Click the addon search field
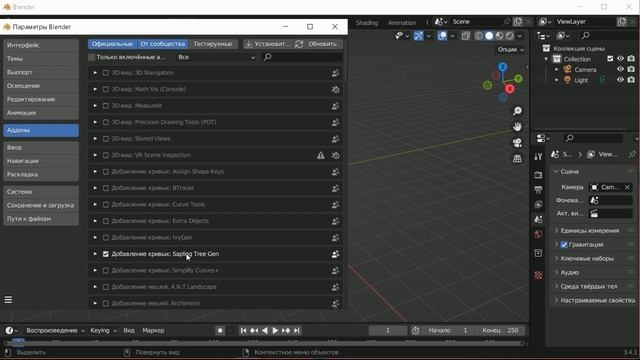640x360 pixels. [x=302, y=58]
